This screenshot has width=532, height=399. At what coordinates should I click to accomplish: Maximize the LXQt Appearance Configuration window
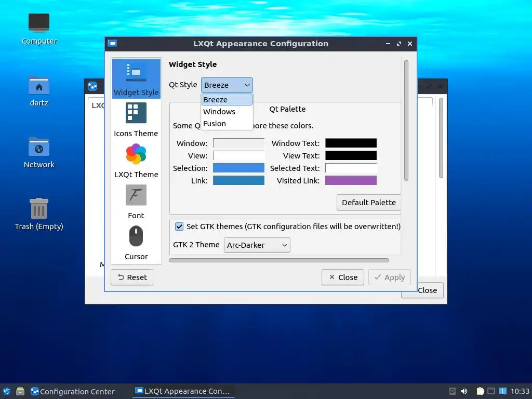point(399,44)
